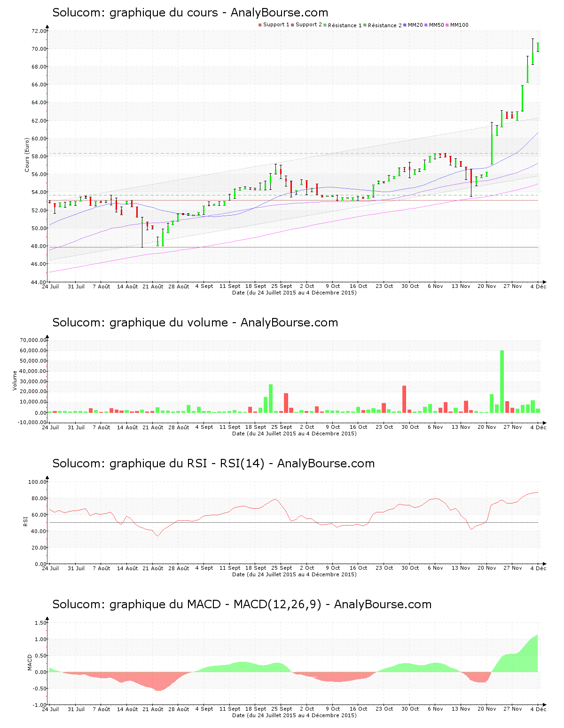Click the 1.50 value on MACD axis
564x728 pixels.
pyautogui.click(x=40, y=623)
